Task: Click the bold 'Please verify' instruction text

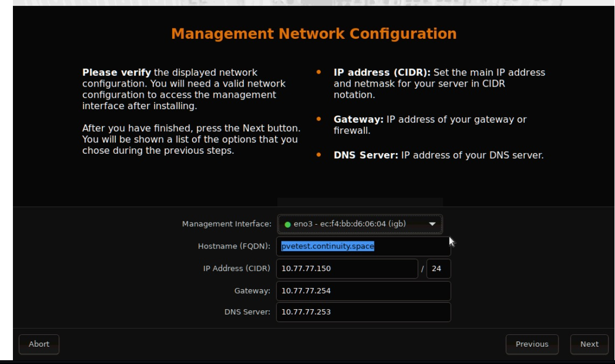Action: tap(116, 72)
